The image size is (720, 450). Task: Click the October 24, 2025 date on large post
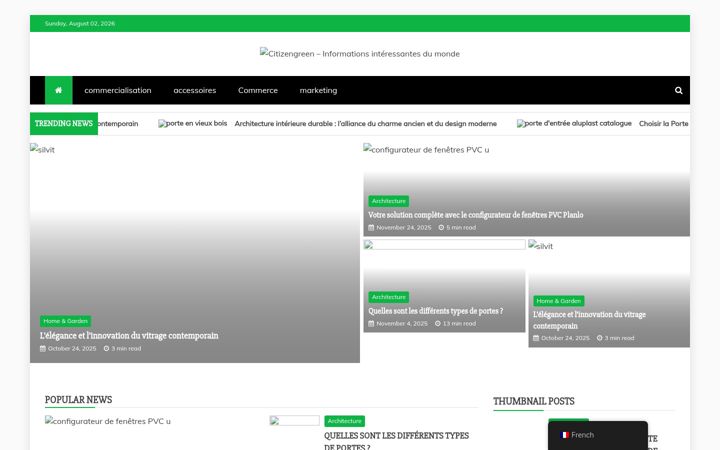pos(72,349)
